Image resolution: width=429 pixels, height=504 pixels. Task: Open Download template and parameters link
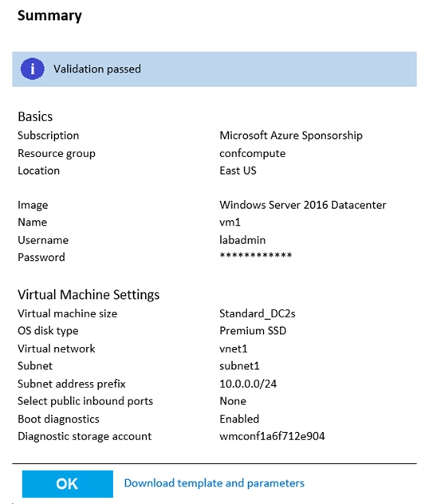tap(214, 483)
